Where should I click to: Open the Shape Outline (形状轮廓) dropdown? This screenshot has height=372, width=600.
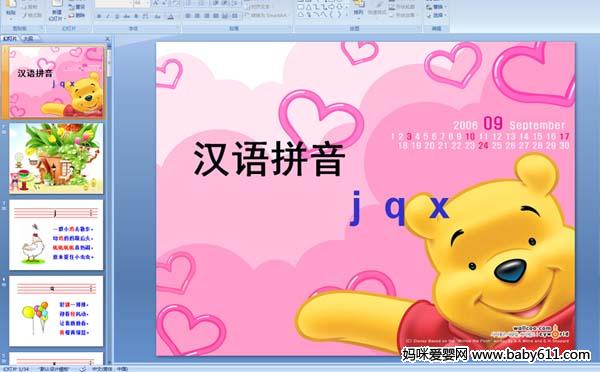point(403,7)
